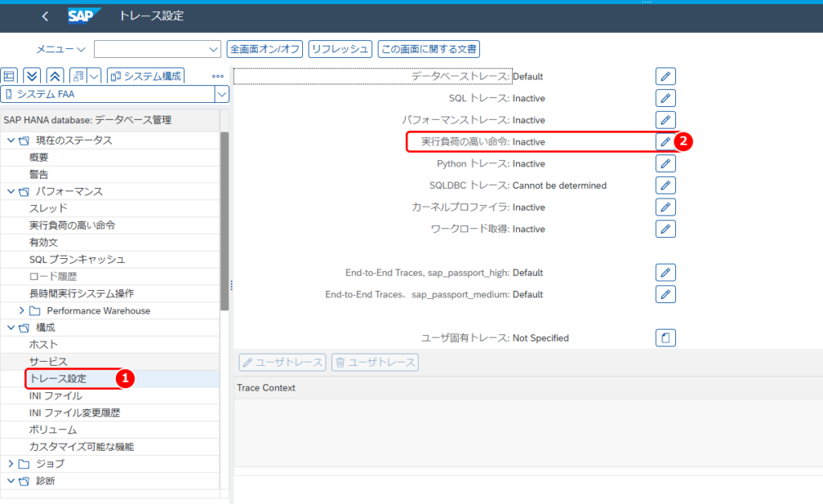Edit the 実行負荷の高い命令 trace setting

[665, 141]
